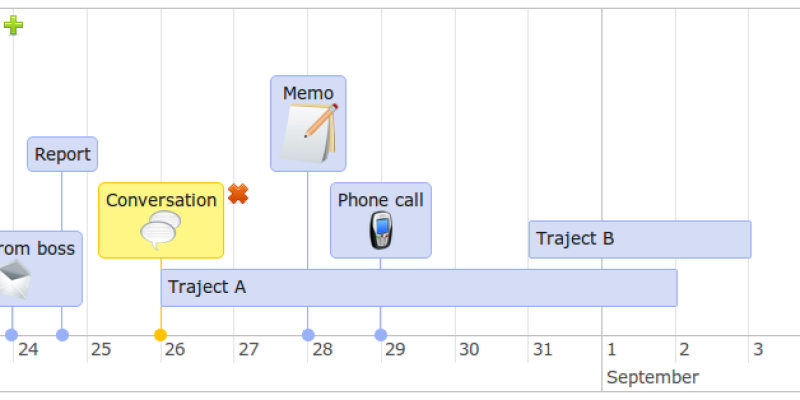The image size is (800, 400).
Task: Click the notepad icon in Memo
Action: (x=310, y=133)
